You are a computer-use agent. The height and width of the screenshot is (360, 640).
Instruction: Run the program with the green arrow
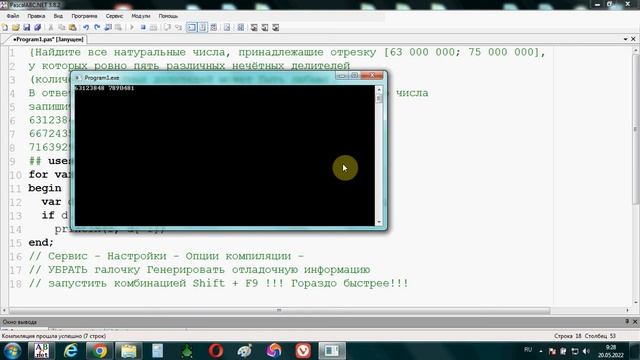[131, 27]
